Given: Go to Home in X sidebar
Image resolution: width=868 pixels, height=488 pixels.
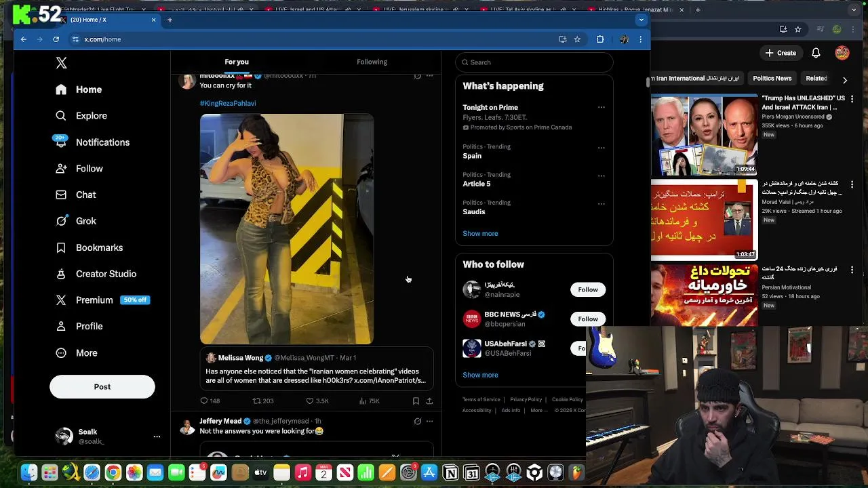Looking at the screenshot, I should coord(79,89).
